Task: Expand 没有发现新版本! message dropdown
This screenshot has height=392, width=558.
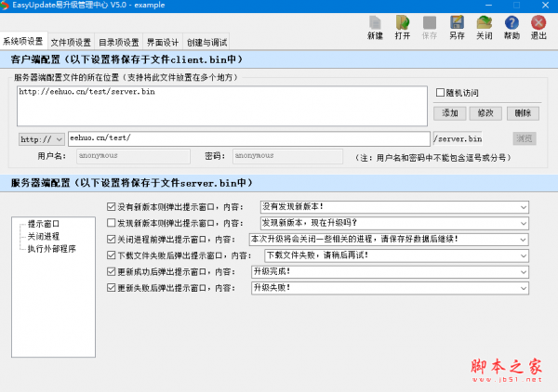Action: pos(523,207)
